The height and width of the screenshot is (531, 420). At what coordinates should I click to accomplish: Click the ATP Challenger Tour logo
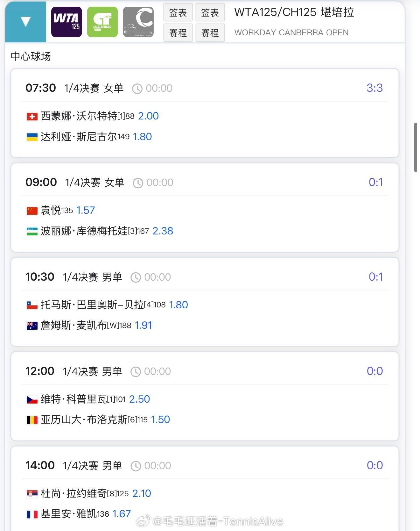tap(102, 22)
